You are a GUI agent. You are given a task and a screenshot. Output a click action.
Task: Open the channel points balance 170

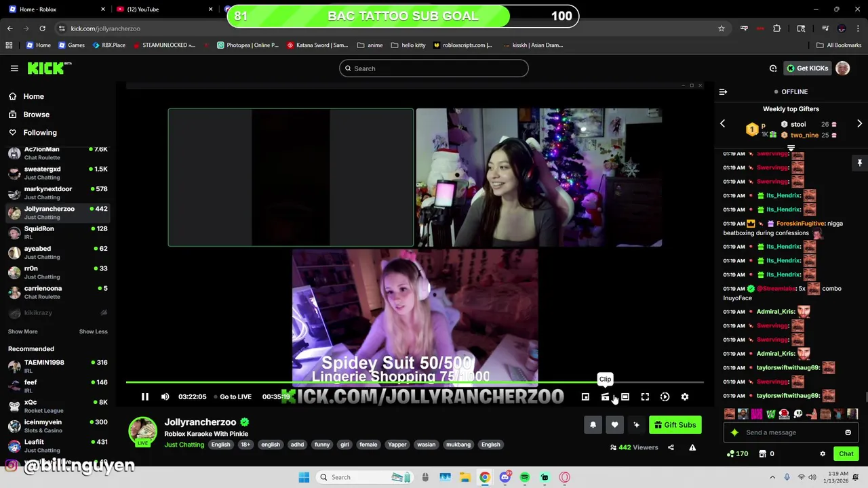coord(737,453)
